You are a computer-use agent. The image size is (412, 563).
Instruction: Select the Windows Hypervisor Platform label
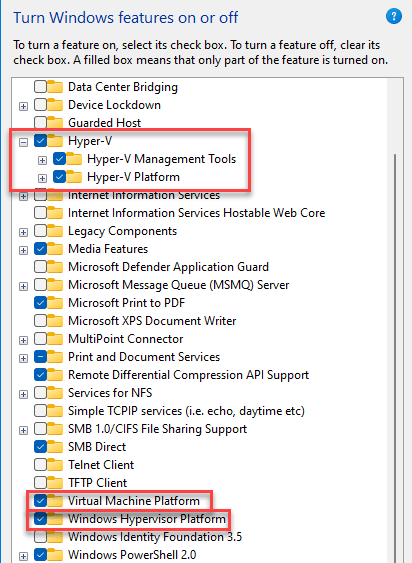(147, 518)
